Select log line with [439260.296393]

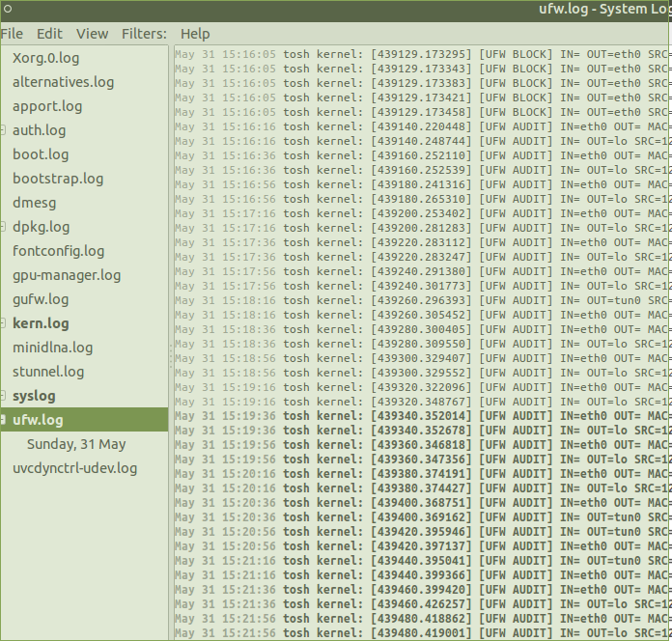point(423,300)
